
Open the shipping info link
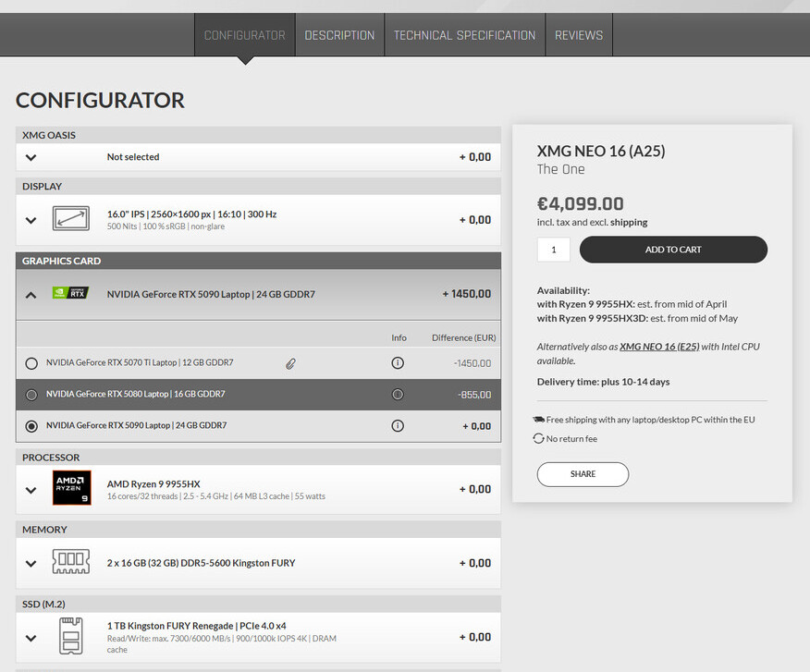(629, 222)
